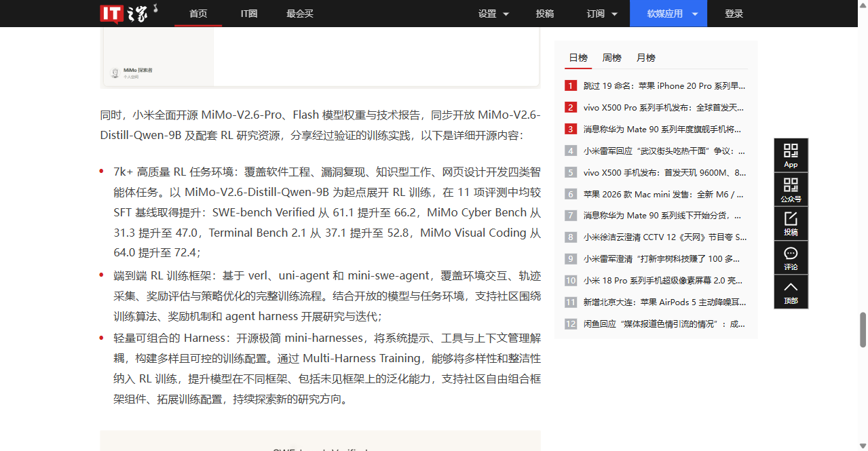Switch to the 周榜 ranking tab
Viewport: 868px width, 451px height.
(x=612, y=58)
